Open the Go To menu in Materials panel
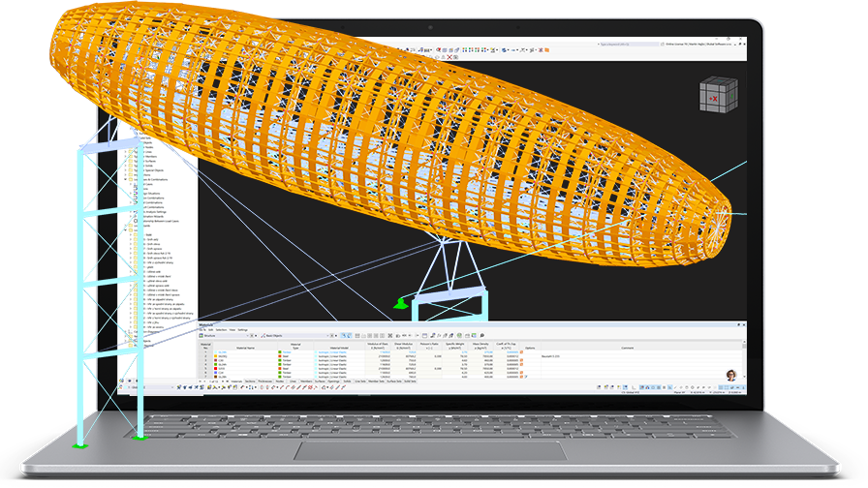The height and width of the screenshot is (488, 868). pos(202,330)
